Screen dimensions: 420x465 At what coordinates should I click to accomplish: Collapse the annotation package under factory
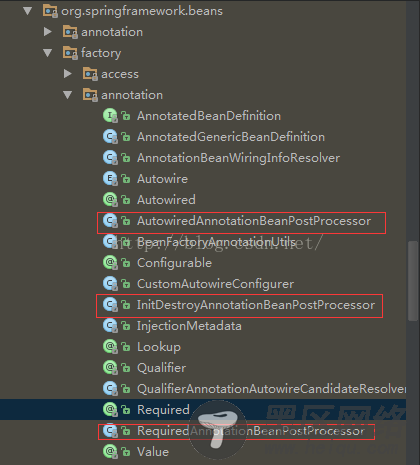pyautogui.click(x=68, y=95)
